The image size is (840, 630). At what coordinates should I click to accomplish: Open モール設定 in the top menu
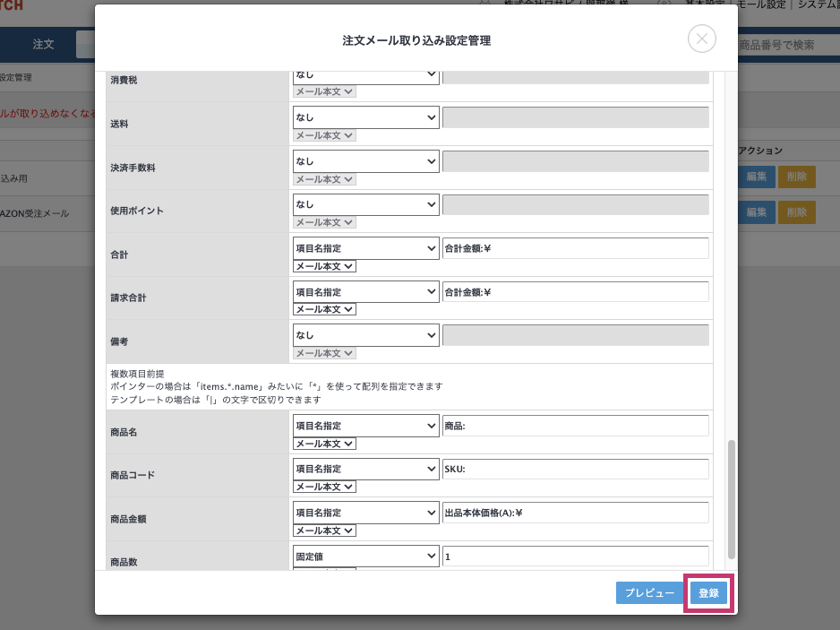(760, 4)
